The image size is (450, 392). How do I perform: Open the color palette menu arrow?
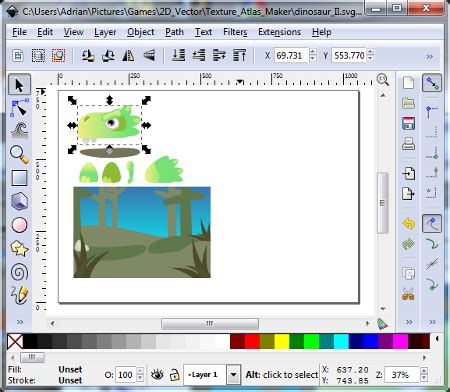tap(437, 339)
